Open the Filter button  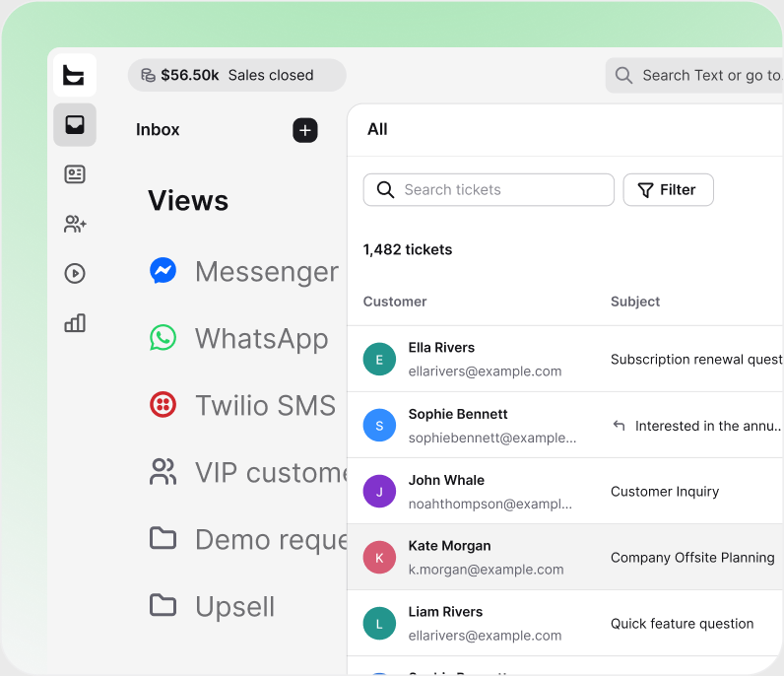point(668,189)
